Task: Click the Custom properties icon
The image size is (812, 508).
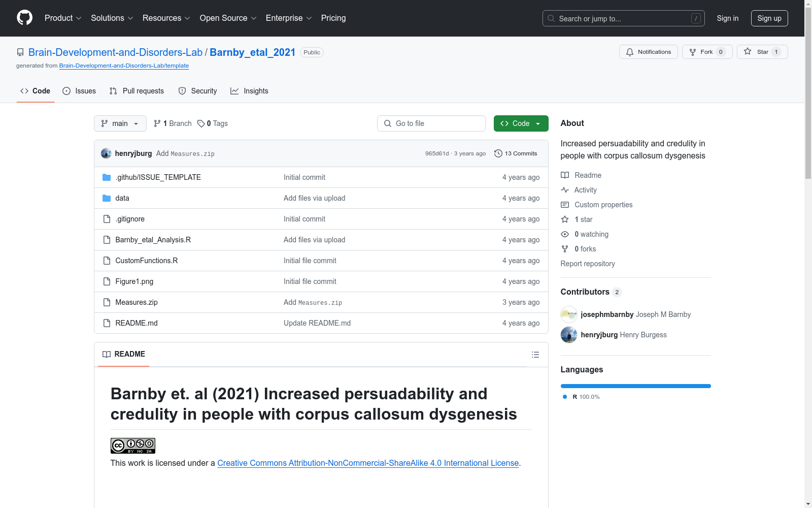Action: (565, 205)
